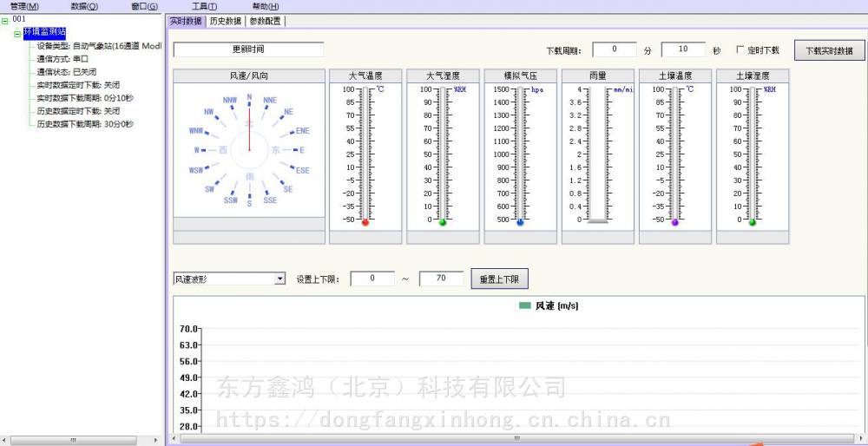Viewport: 868px width, 446px height.
Task: Open the 工具(T) menu
Action: 204,6
